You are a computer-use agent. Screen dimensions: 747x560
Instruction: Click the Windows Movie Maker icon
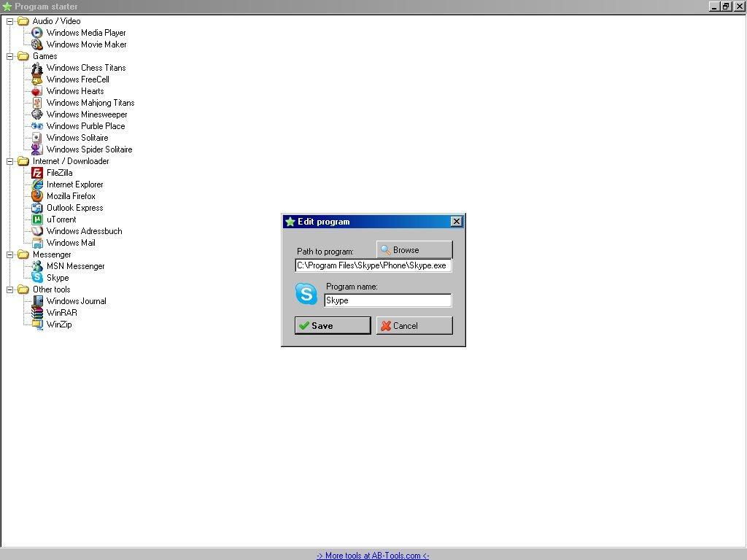pos(37,44)
